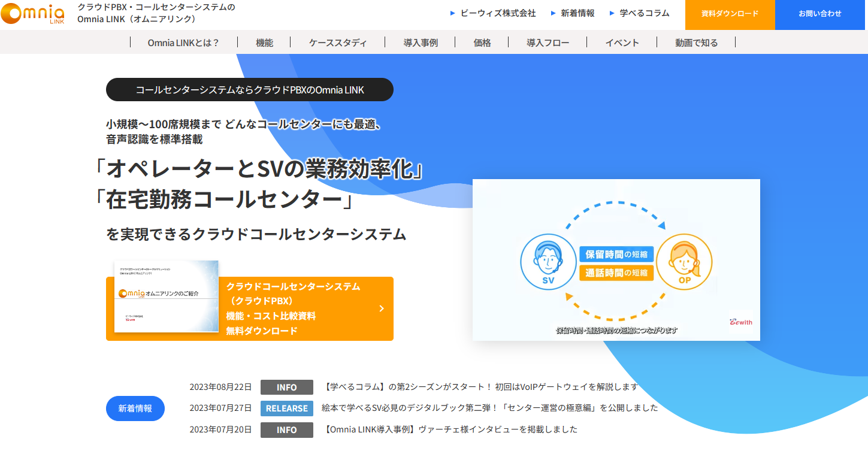Click the blue triangle beside 新着情報
This screenshot has height=469, width=868.
[553, 13]
